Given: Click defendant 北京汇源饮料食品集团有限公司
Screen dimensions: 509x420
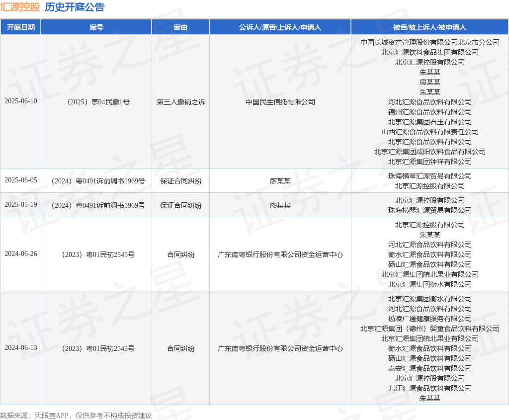Looking at the screenshot, I should click(x=430, y=52).
